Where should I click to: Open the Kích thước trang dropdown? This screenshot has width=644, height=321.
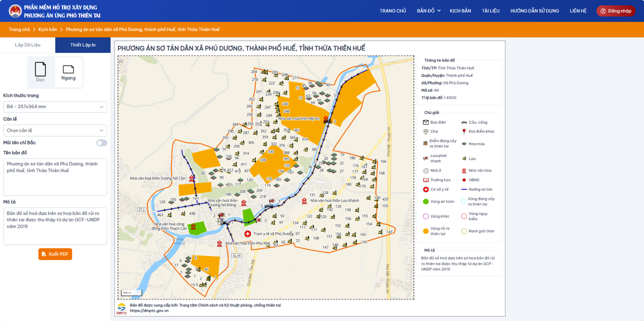tap(55, 107)
